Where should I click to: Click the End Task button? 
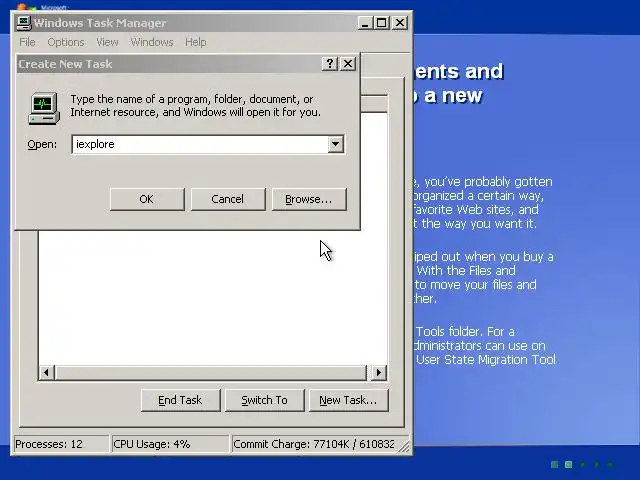pyautogui.click(x=180, y=400)
